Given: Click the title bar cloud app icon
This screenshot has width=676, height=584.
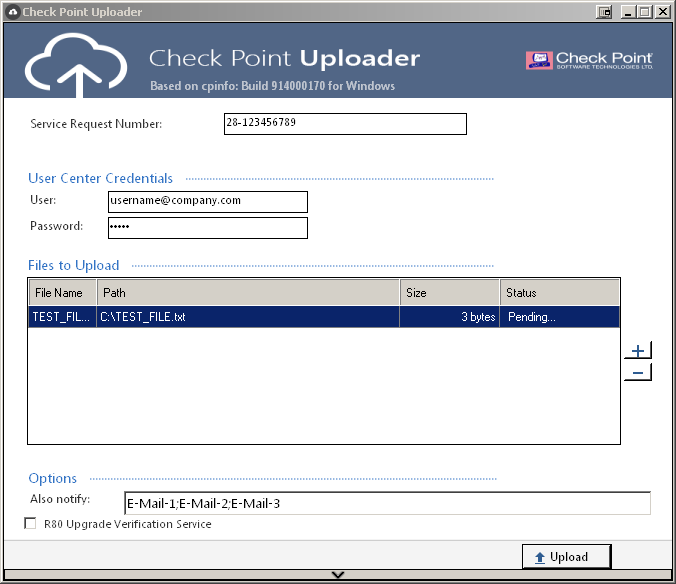Looking at the screenshot, I should point(13,12).
